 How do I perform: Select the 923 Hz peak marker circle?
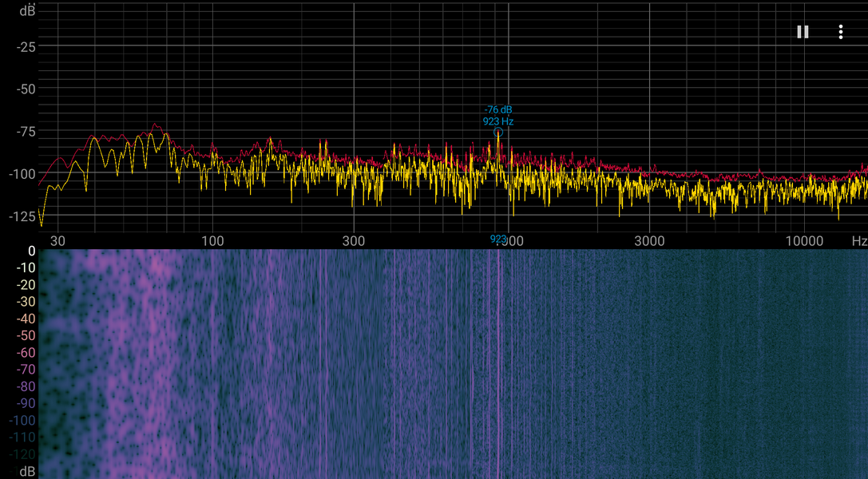tap(498, 133)
